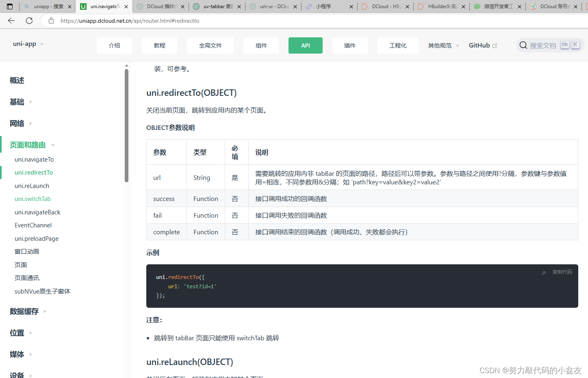Screen dimensions: 588x378
Task: Close the HBuilderX tab
Action: (463, 6)
